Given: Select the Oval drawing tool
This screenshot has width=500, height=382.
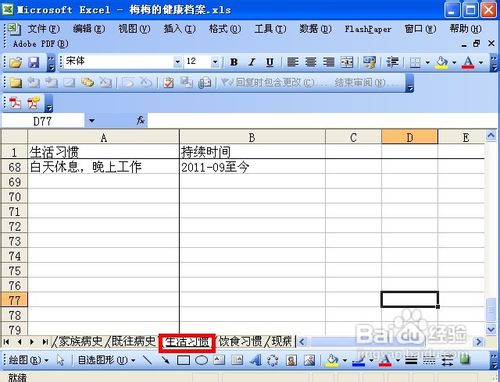Looking at the screenshot, I should [x=201, y=360].
